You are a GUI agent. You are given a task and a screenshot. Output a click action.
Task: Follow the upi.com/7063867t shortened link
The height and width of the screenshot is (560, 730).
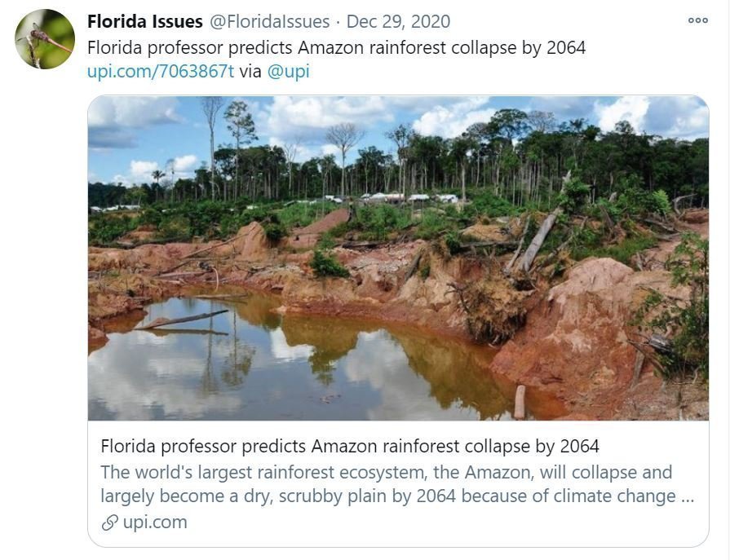click(161, 72)
